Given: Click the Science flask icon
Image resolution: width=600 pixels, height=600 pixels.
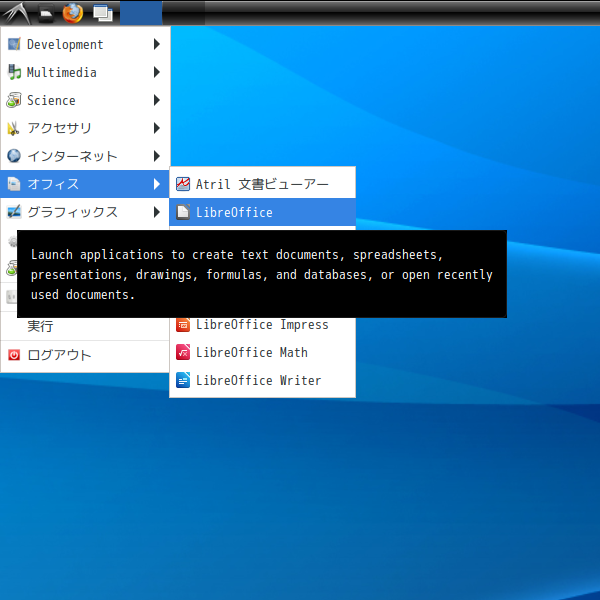Looking at the screenshot, I should [x=14, y=100].
